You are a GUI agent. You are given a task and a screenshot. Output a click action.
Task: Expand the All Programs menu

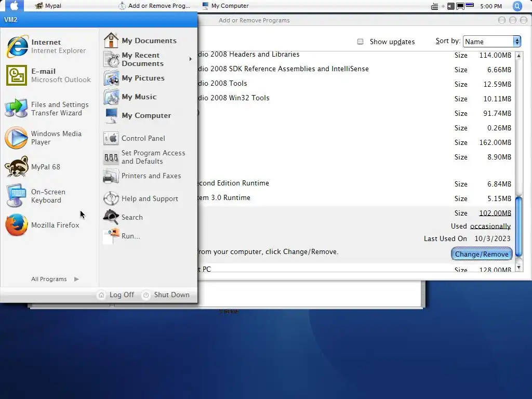[x=54, y=279]
